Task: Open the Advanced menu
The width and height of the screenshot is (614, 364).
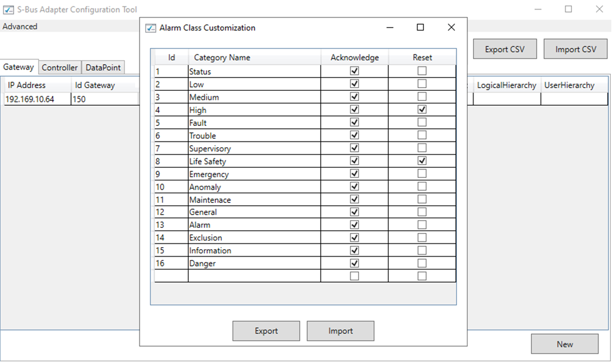Action: point(20,26)
